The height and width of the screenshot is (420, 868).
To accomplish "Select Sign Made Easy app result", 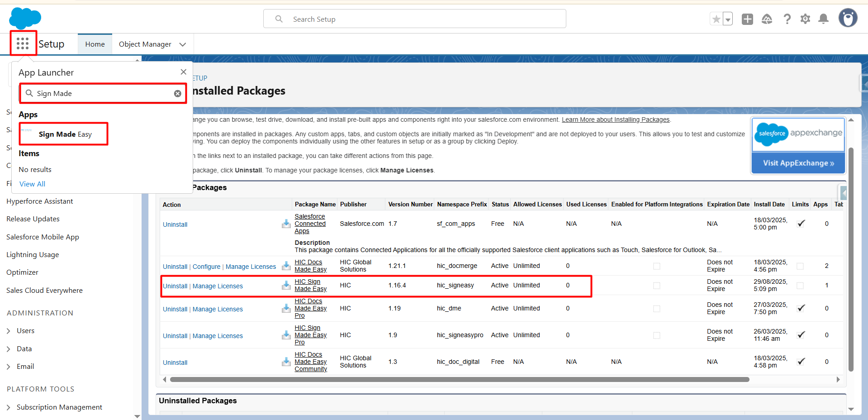I will point(65,134).
